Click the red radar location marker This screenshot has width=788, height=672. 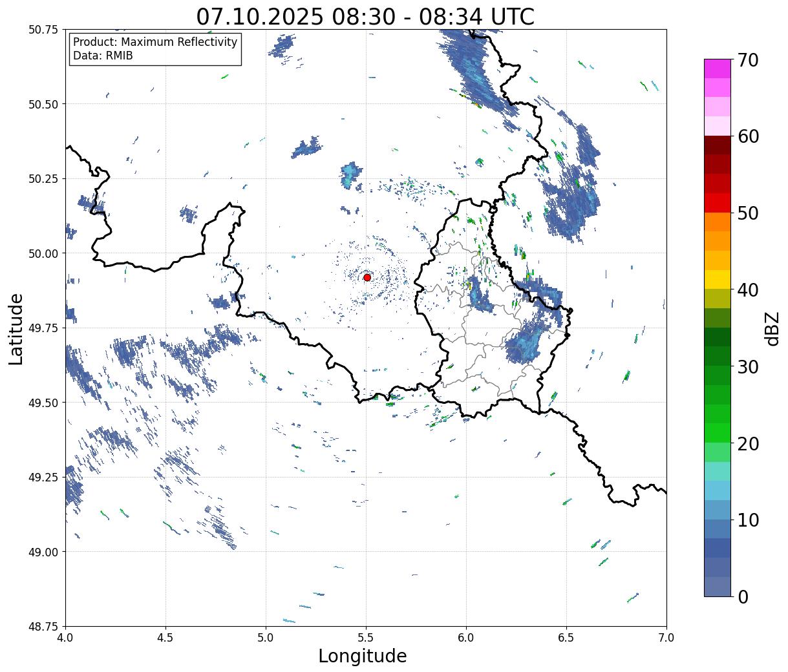pyautogui.click(x=367, y=277)
